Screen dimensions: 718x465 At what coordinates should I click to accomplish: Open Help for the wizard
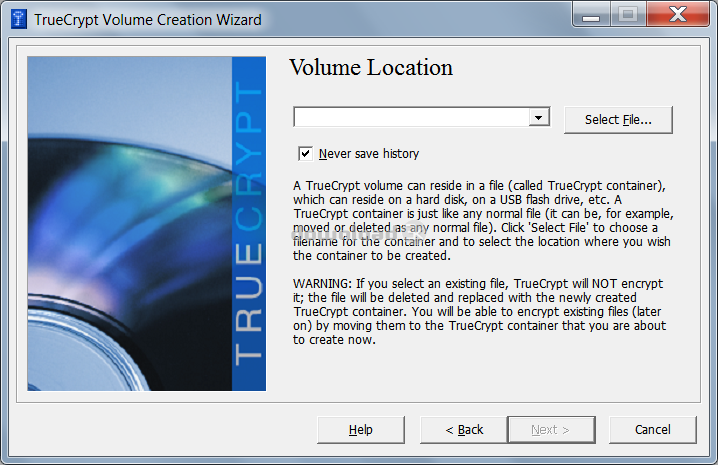(361, 429)
